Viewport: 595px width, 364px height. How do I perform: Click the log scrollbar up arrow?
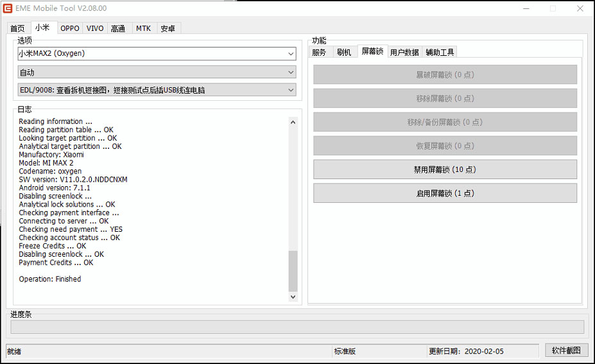click(293, 122)
